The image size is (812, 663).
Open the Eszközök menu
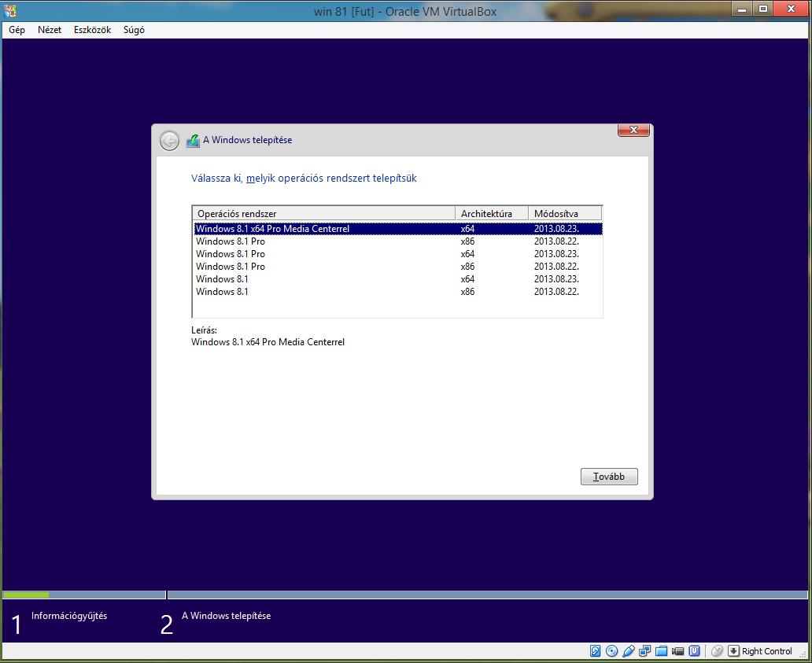click(x=92, y=30)
